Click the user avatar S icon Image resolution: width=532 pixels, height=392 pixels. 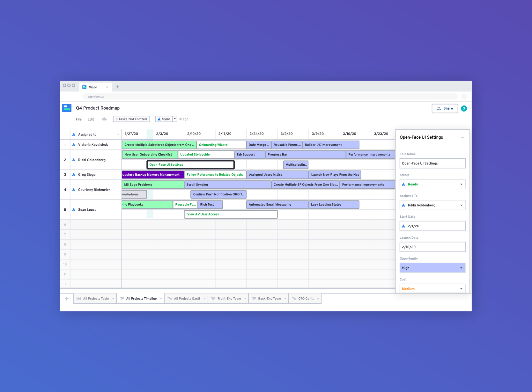464,108
